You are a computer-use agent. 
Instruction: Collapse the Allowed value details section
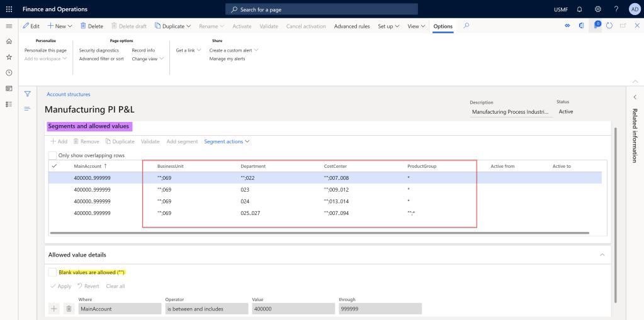coord(602,255)
